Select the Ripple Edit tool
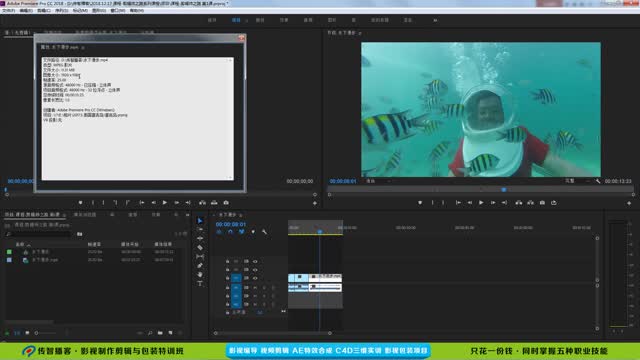Screen dimensions: 640x360 tap(200, 238)
